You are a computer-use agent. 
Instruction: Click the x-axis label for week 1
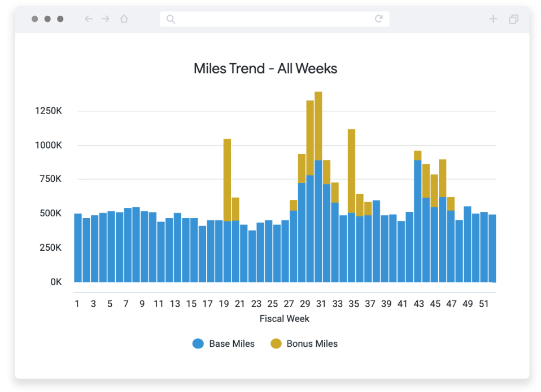coord(77,304)
